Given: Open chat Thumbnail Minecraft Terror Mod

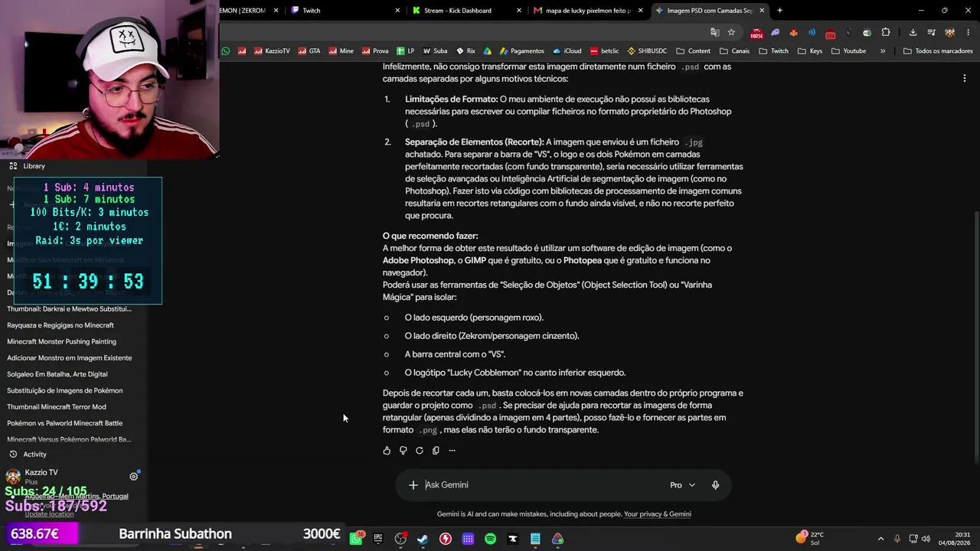Looking at the screenshot, I should click(x=57, y=407).
